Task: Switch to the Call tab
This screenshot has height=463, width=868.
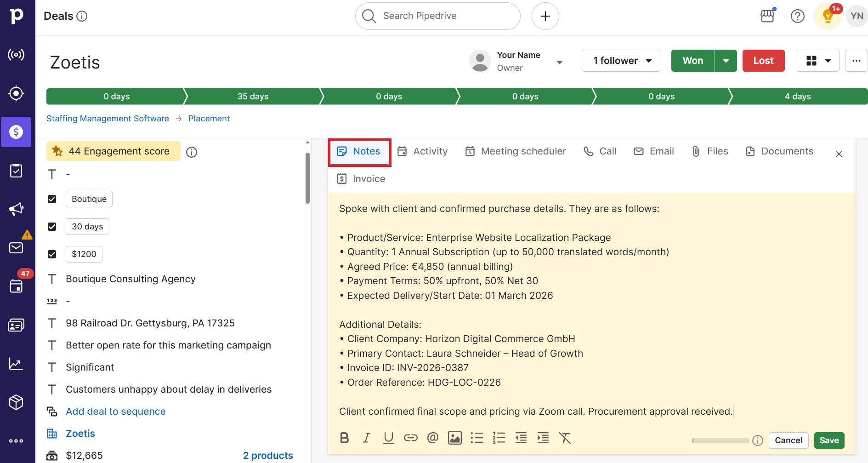Action: [x=600, y=151]
